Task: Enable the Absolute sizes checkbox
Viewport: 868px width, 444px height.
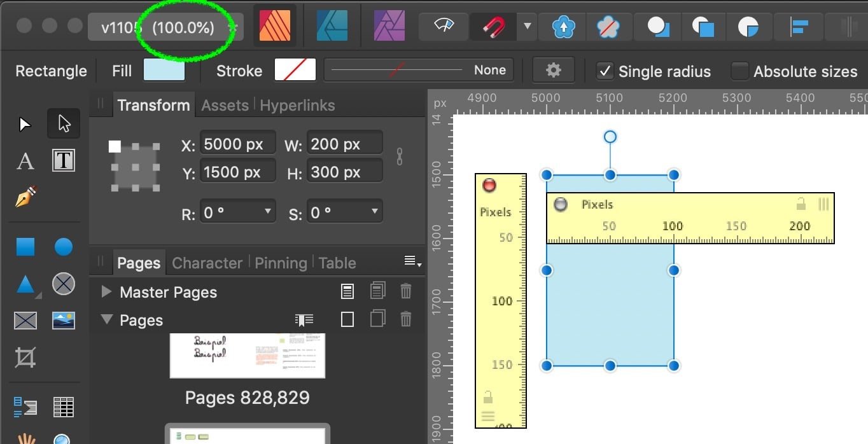Action: click(x=740, y=71)
